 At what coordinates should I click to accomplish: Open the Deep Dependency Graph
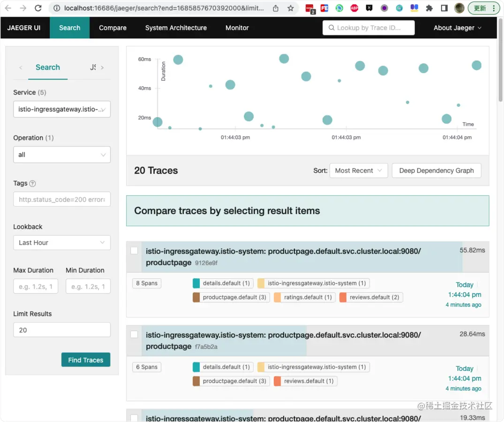[436, 170]
